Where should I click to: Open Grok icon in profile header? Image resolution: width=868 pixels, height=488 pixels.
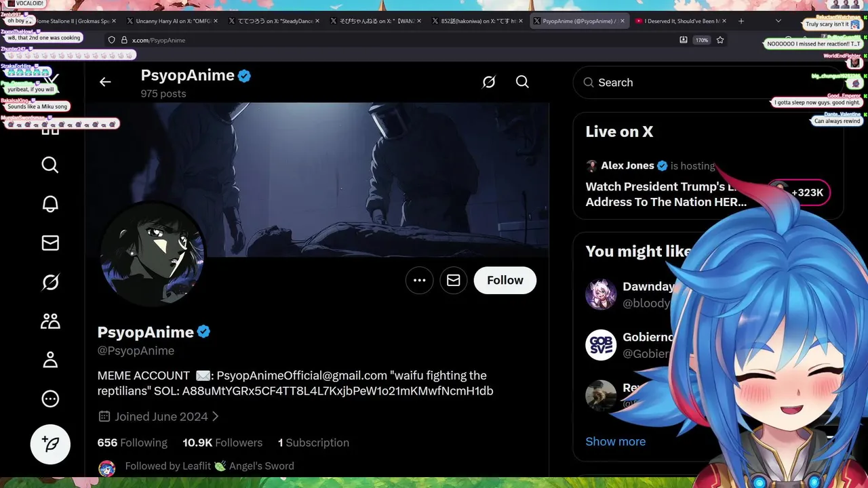489,82
